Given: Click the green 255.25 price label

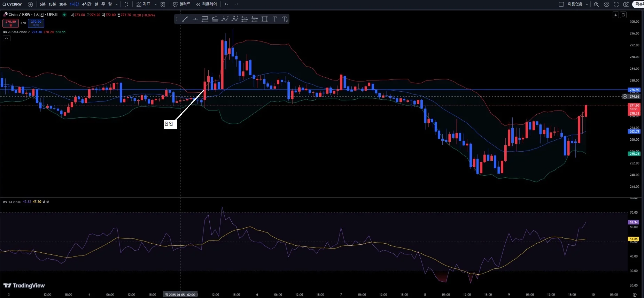Looking at the screenshot, I should pyautogui.click(x=634, y=154).
